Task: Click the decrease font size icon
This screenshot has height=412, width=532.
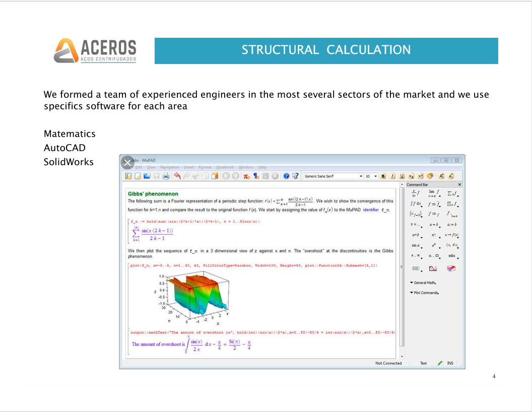Action: 450,176
